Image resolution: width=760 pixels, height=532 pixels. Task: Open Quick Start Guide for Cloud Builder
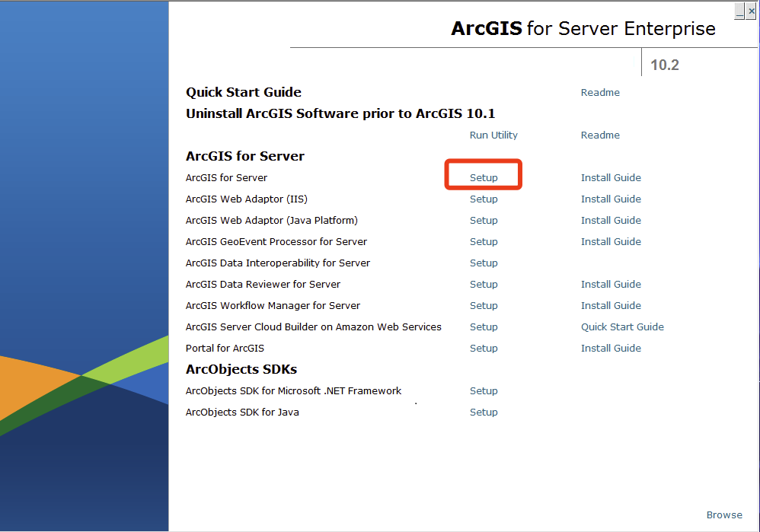(622, 327)
